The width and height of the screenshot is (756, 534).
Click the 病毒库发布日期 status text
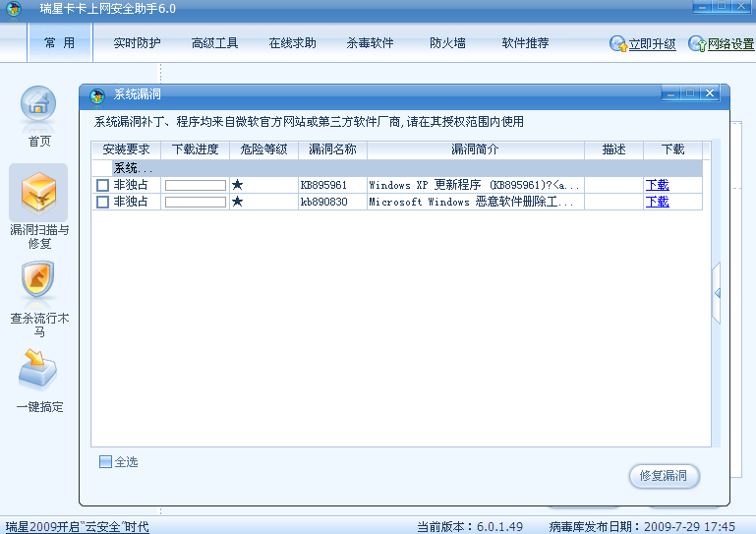coord(642,527)
